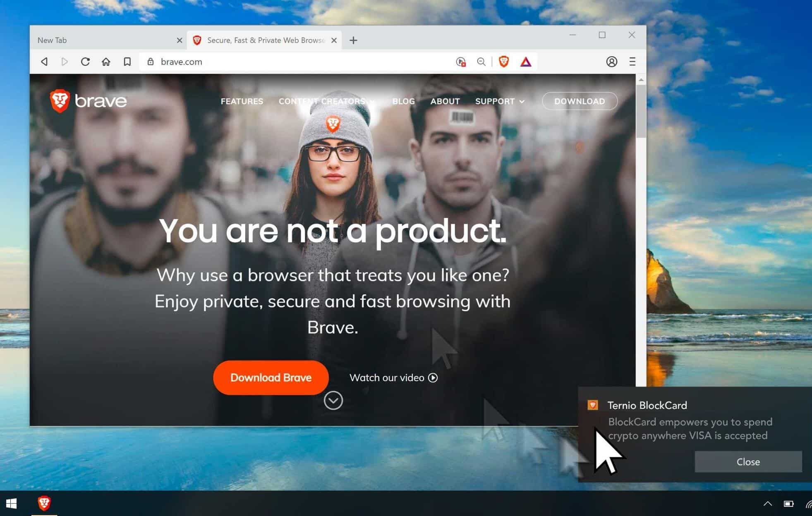Switch to the New Tab tab

click(x=108, y=40)
